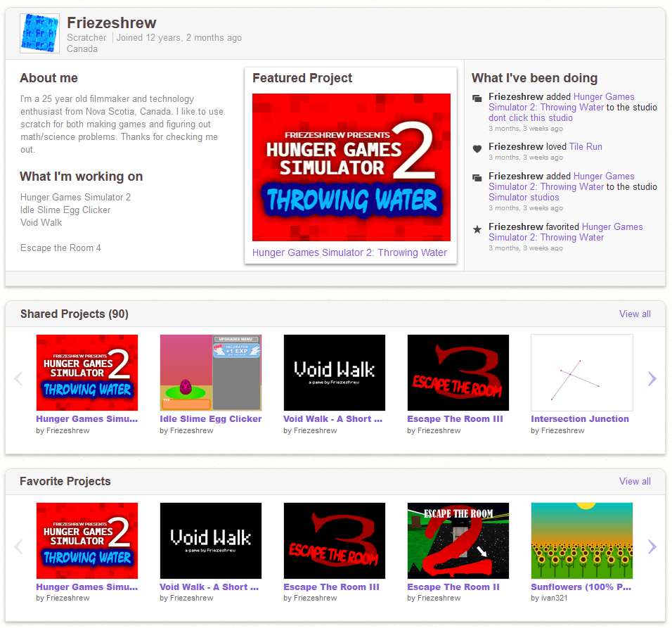The width and height of the screenshot is (672, 628).
Task: Click the Friezeshrew username heading
Action: pos(112,23)
